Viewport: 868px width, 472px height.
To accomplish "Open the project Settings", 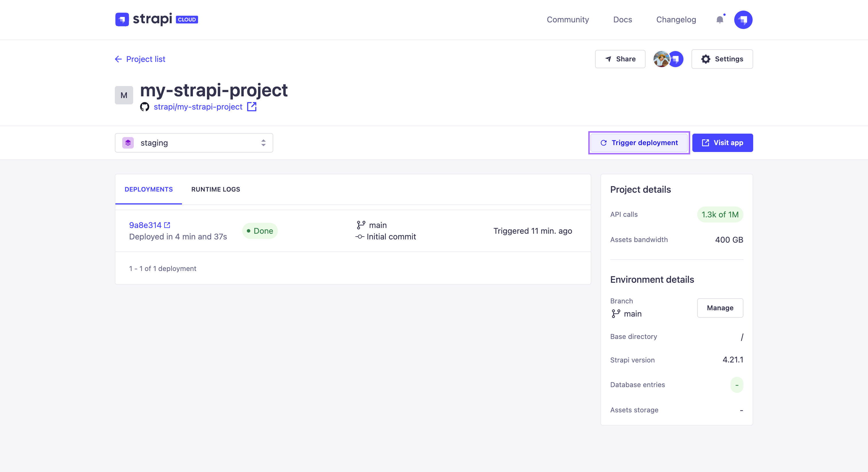I will [x=722, y=59].
